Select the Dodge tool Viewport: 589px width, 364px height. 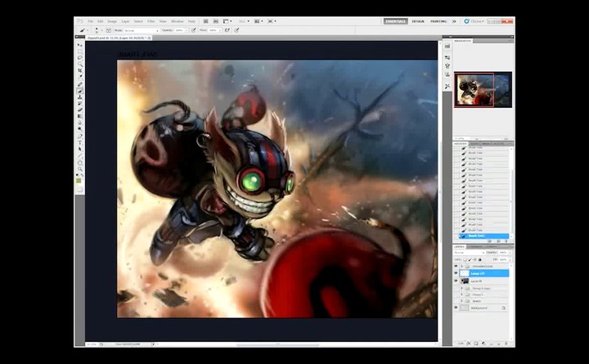pos(79,129)
